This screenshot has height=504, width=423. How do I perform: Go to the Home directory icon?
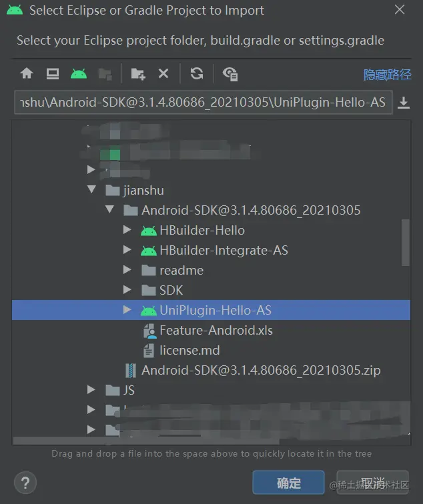point(27,73)
